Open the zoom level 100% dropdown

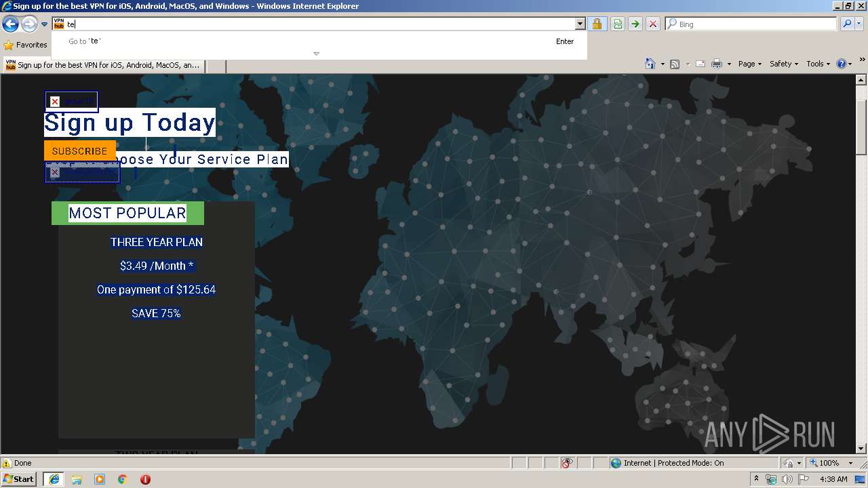849,463
